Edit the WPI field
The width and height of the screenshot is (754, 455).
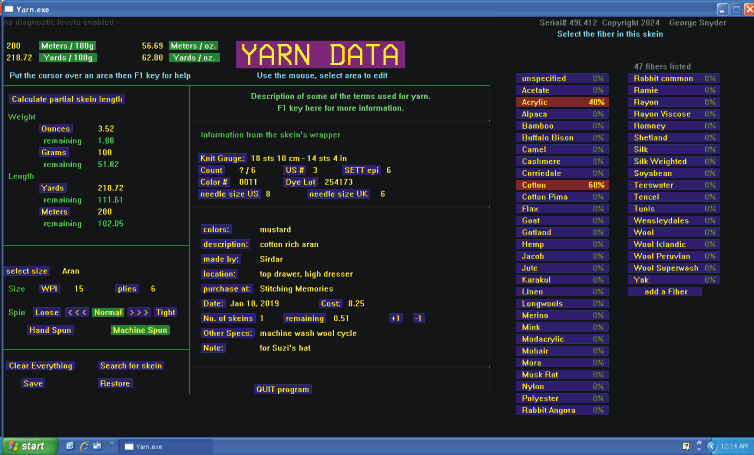(x=49, y=289)
